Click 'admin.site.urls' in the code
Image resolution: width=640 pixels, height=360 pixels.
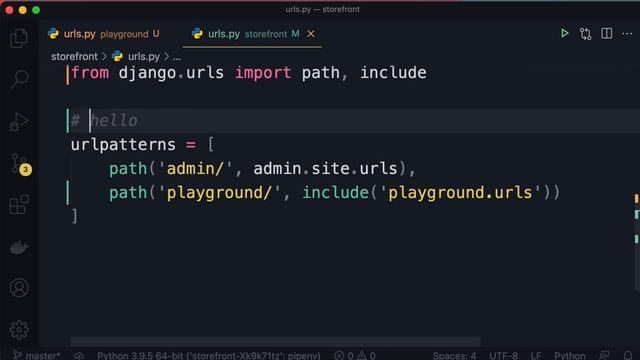[325, 168]
